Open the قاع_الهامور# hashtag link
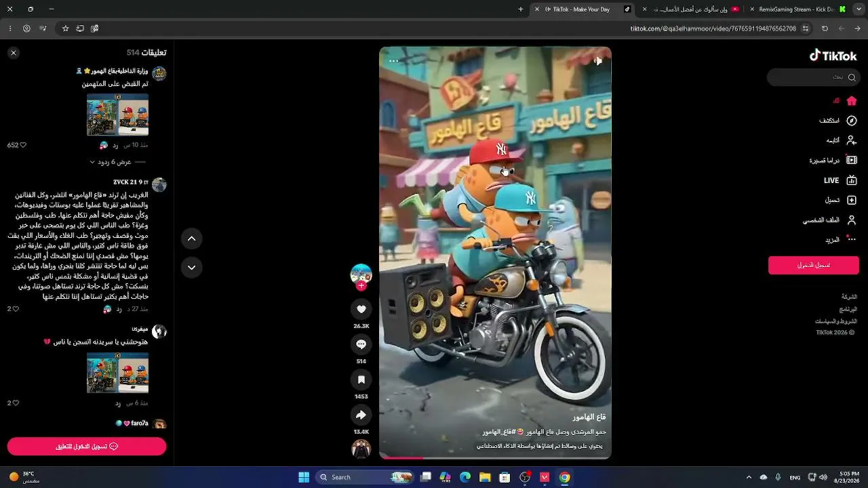The width and height of the screenshot is (868, 488). point(500,432)
